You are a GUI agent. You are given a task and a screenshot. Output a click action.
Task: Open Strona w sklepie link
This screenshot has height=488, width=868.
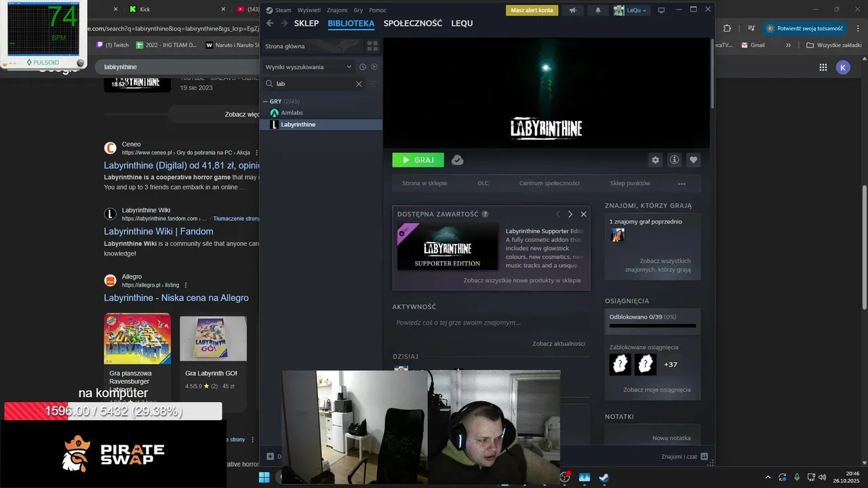click(x=425, y=183)
